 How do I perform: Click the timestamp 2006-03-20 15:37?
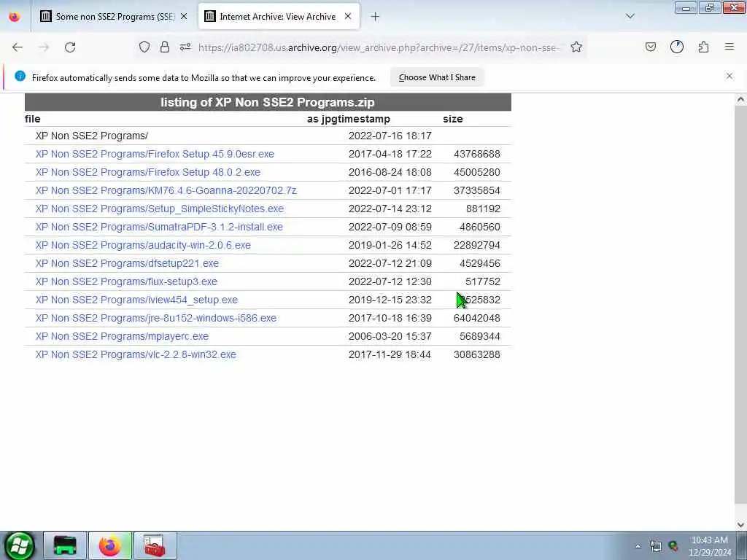click(x=390, y=336)
